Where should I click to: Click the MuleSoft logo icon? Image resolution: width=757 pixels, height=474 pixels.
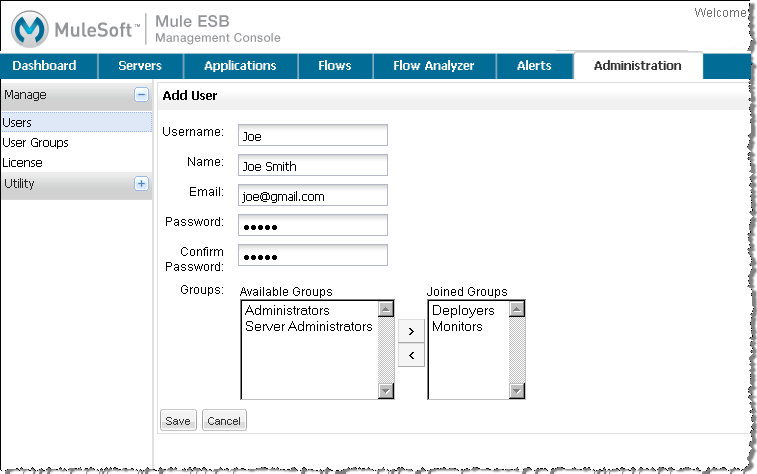click(30, 28)
